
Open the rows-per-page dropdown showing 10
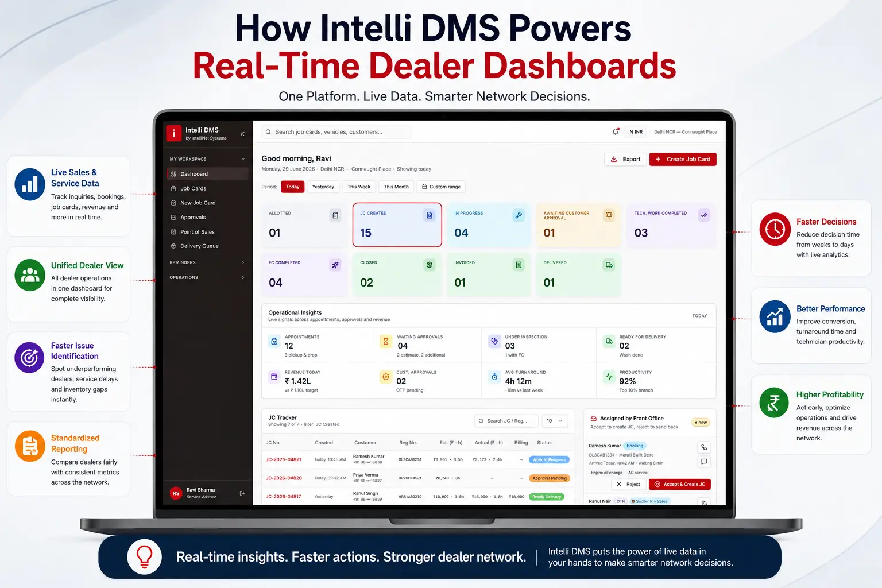(x=555, y=421)
